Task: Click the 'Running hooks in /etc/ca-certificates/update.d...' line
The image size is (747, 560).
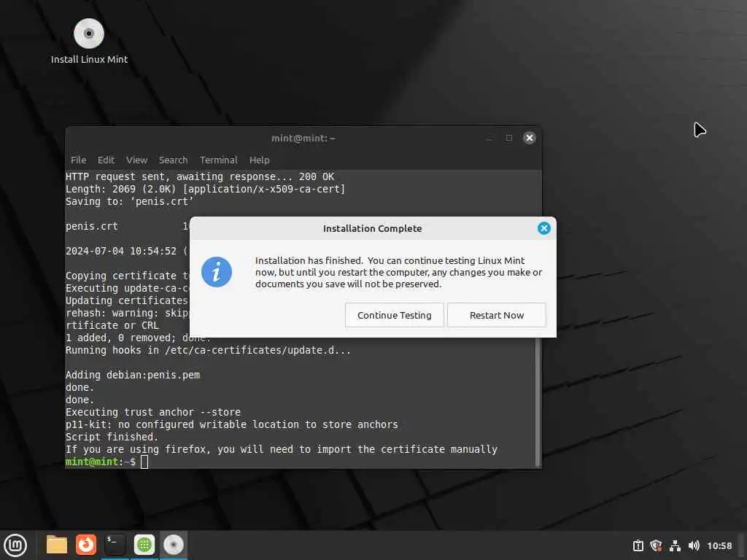Action: 208,351
